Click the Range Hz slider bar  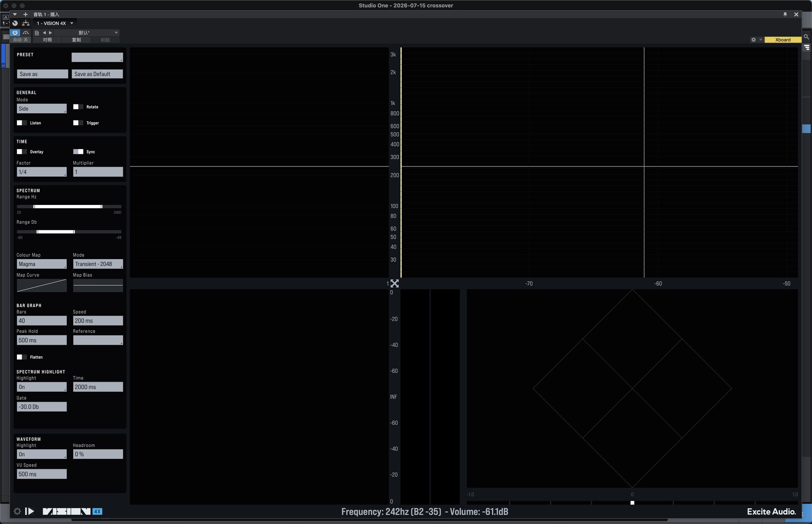[69, 207]
